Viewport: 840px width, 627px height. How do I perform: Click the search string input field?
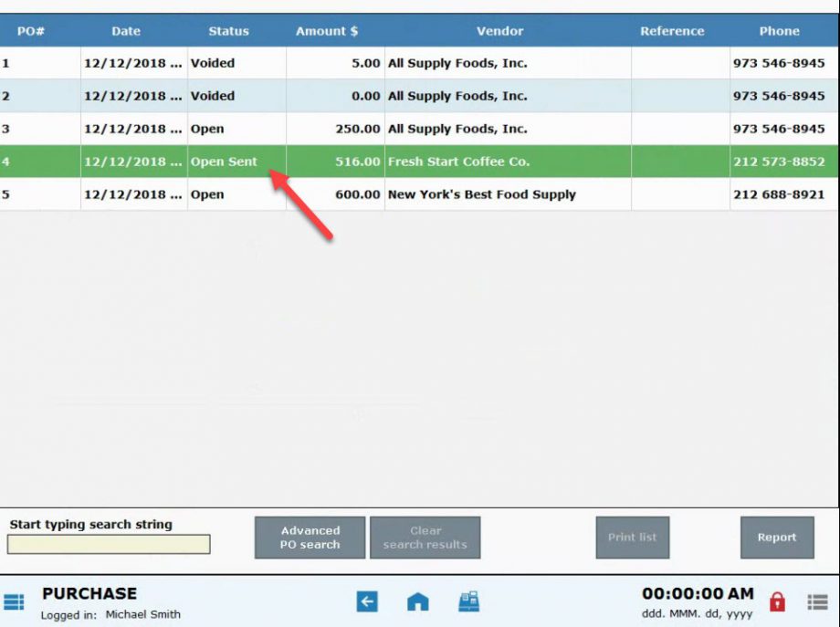point(107,544)
